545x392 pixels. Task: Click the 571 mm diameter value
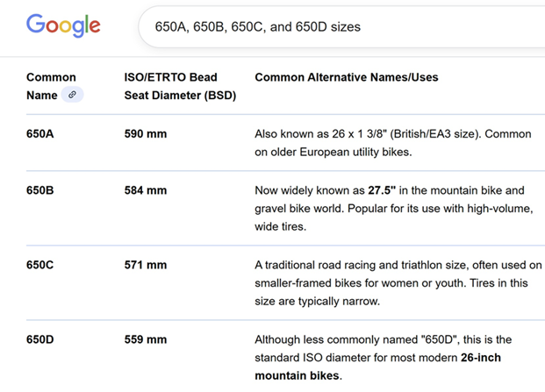[x=146, y=265]
